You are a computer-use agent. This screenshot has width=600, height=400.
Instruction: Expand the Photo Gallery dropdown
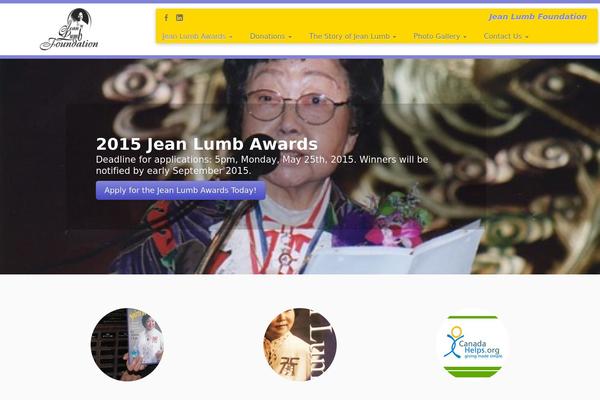point(440,36)
